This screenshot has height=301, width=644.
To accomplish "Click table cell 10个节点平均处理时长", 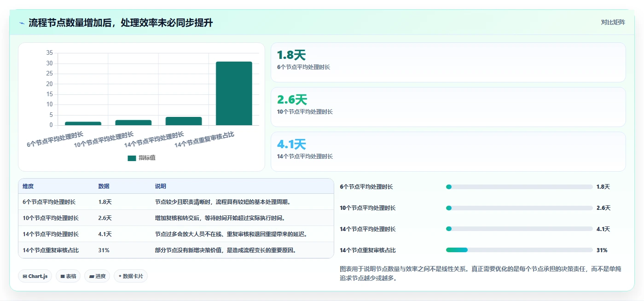I will pos(51,218).
